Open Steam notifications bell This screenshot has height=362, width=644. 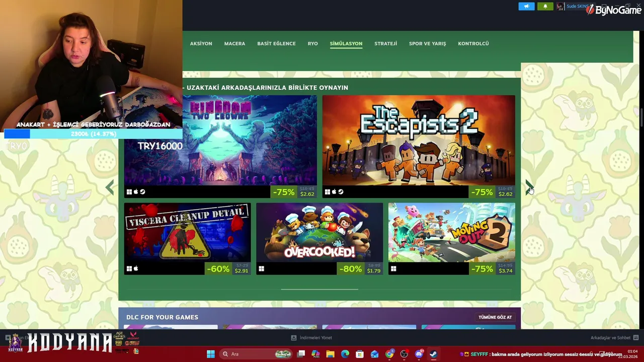point(545,7)
